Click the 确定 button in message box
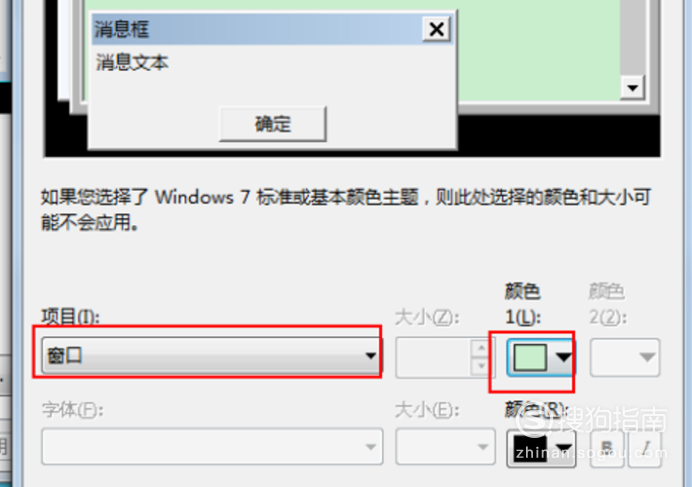Screen dimensions: 692x487 click(273, 124)
